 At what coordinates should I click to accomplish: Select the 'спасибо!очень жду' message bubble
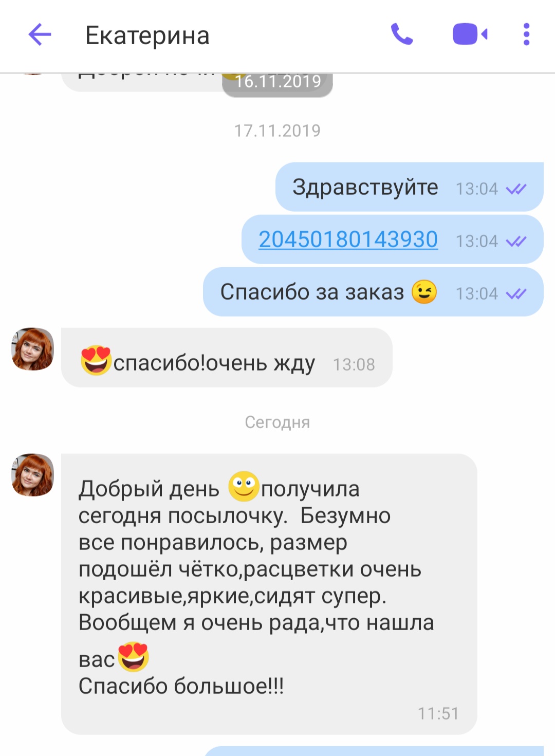click(x=227, y=358)
